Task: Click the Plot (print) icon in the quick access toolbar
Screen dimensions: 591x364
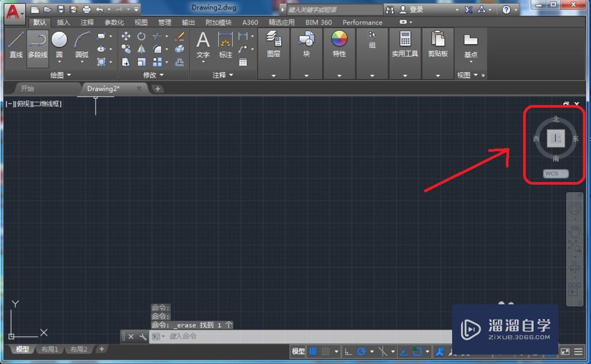Action: point(87,9)
